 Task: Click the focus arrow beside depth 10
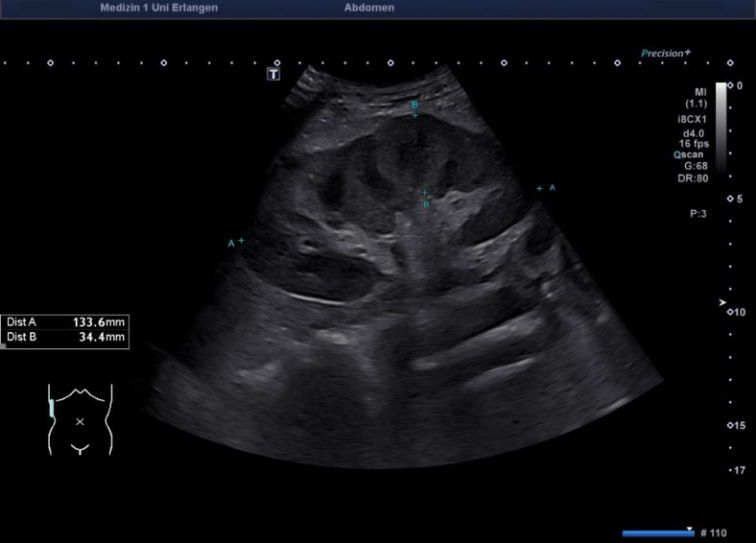point(723,303)
